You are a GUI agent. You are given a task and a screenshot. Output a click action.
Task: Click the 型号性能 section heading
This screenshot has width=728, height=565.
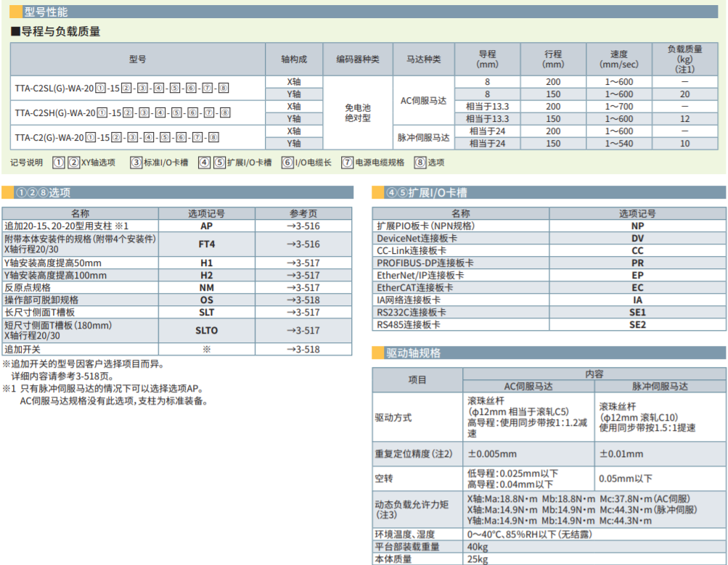tap(46, 12)
